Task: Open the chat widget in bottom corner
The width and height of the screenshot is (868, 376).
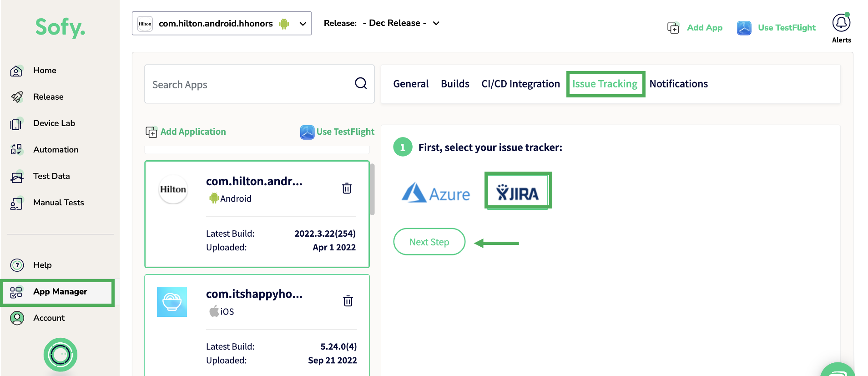Action: (838, 370)
